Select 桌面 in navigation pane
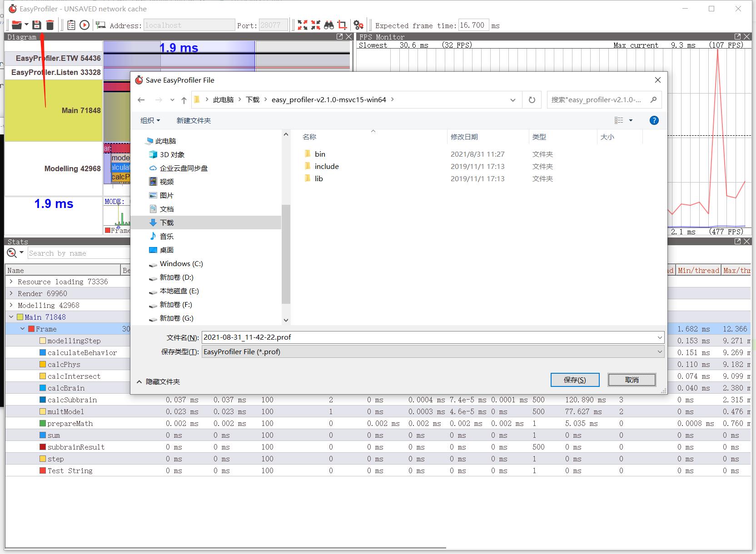The image size is (756, 554). (166, 250)
